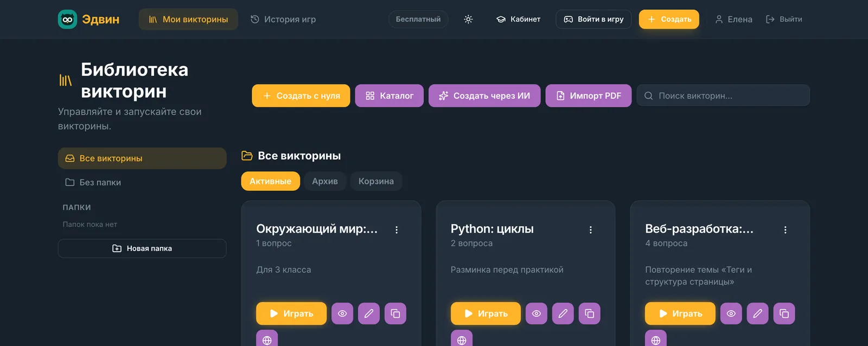
Task: Switch to the Корзина tab
Action: 376,181
